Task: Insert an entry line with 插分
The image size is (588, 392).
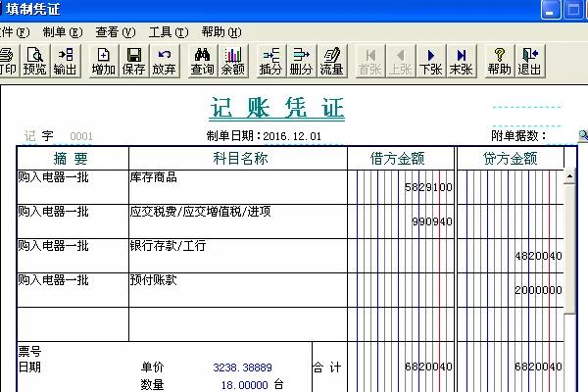Action: [x=270, y=61]
